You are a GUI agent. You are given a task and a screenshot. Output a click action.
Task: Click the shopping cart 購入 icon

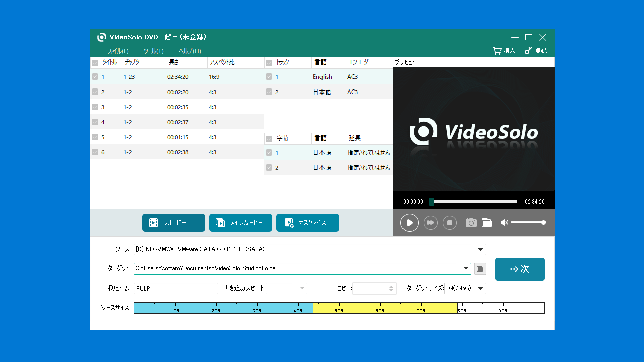497,51
